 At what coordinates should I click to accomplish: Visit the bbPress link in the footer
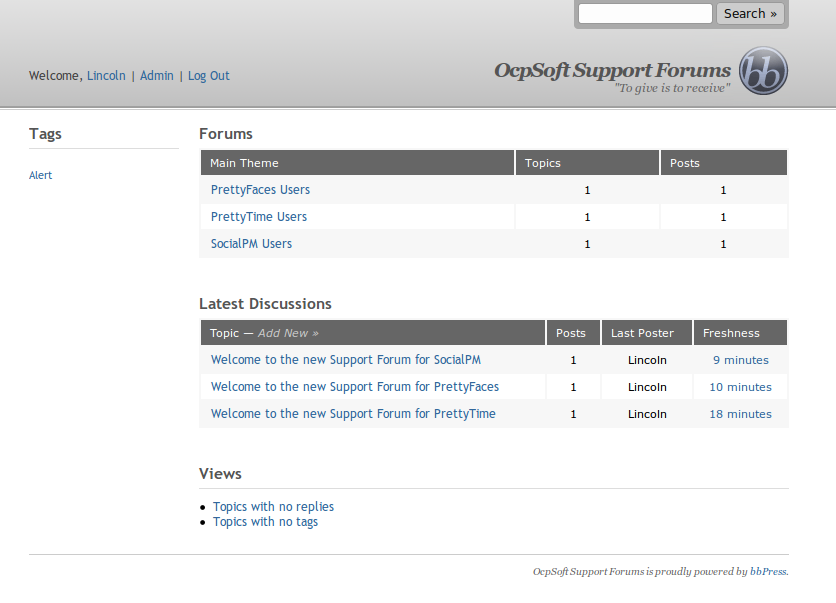768,572
